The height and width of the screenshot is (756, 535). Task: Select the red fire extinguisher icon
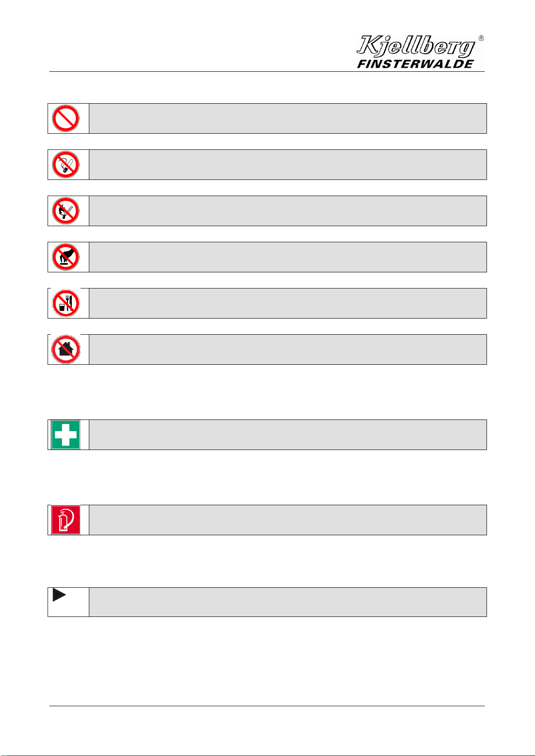tap(66, 520)
